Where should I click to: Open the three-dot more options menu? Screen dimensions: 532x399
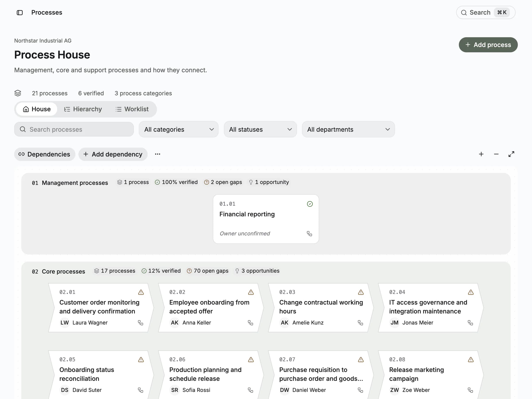pyautogui.click(x=158, y=154)
